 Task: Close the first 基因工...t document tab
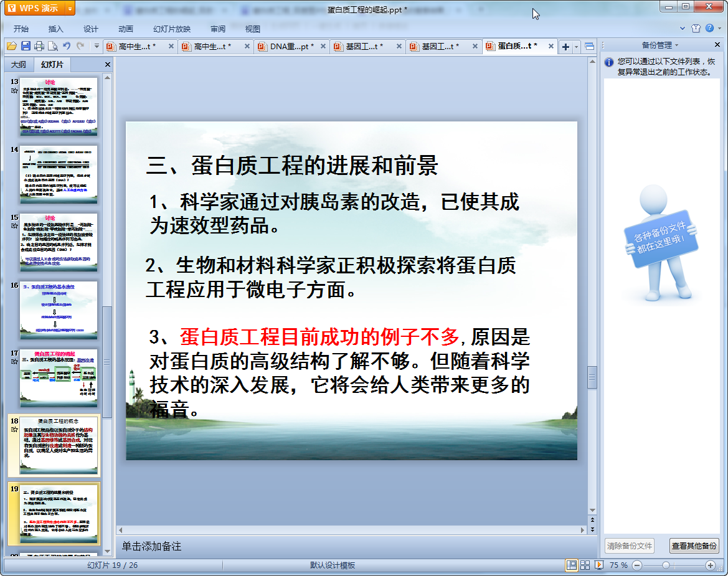[399, 46]
